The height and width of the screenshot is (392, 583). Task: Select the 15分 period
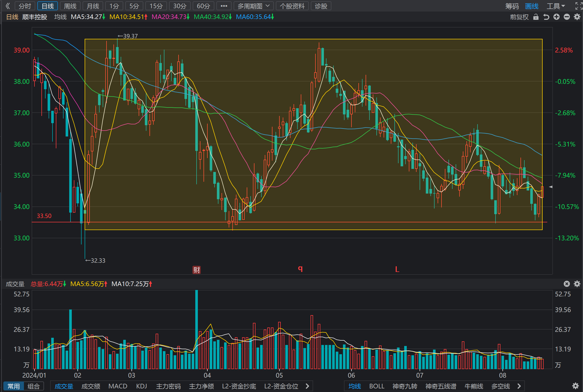click(156, 6)
